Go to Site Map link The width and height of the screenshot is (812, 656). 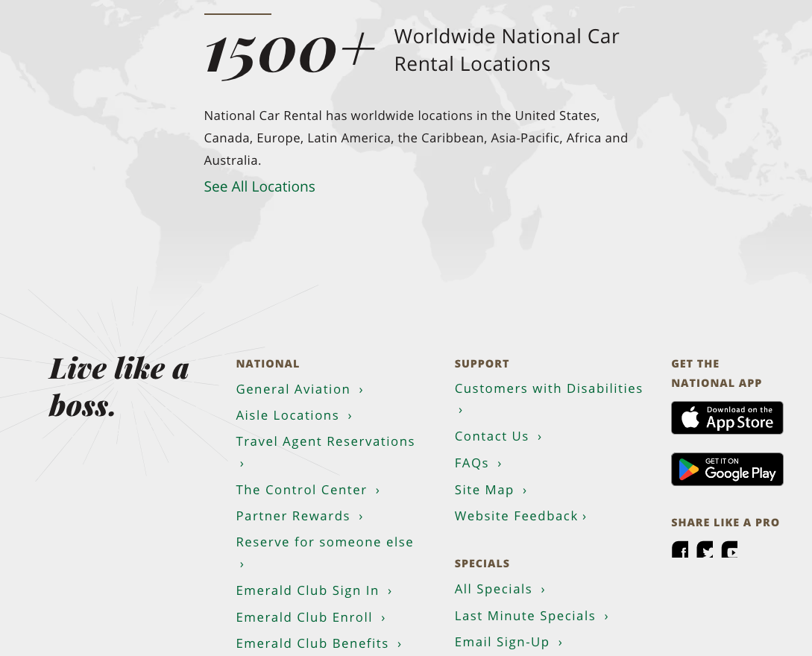pos(491,490)
